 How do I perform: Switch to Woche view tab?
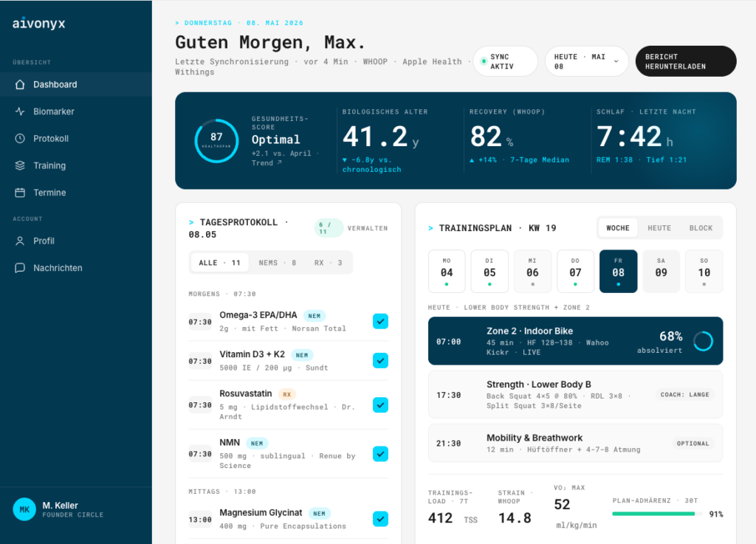(x=618, y=228)
